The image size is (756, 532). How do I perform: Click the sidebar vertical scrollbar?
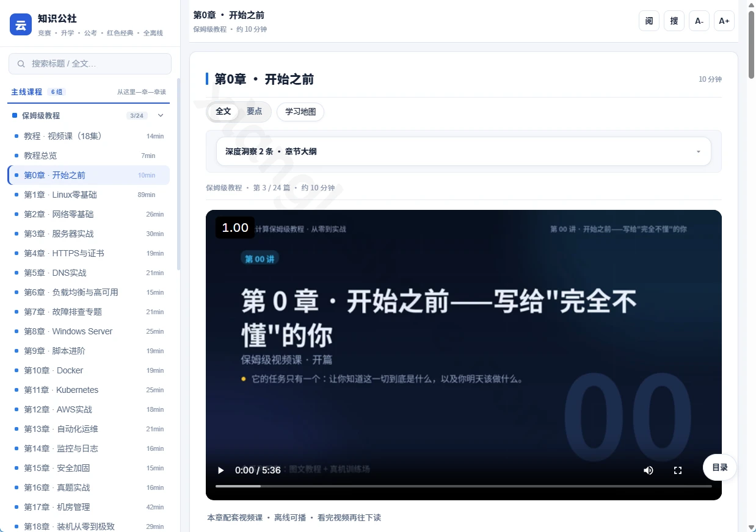178,174
